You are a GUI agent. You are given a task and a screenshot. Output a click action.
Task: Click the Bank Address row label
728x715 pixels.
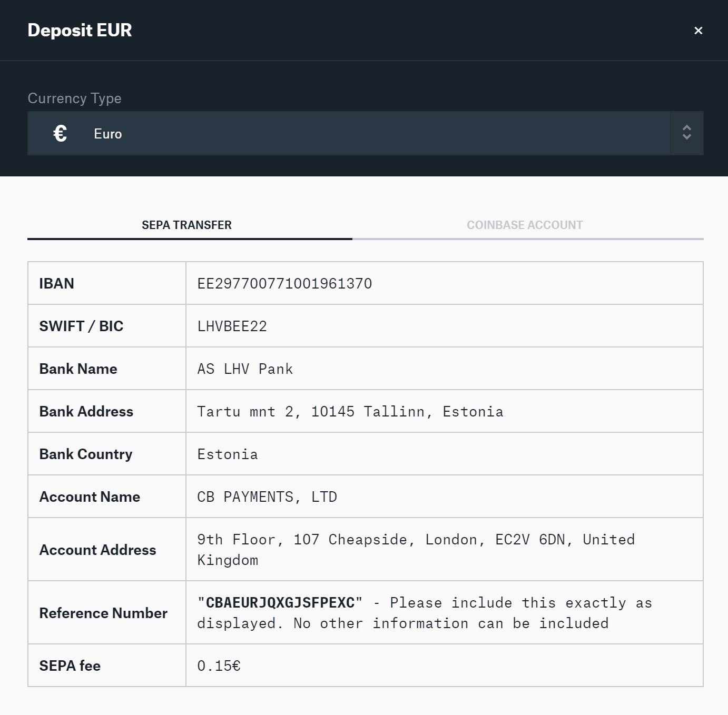[86, 412]
